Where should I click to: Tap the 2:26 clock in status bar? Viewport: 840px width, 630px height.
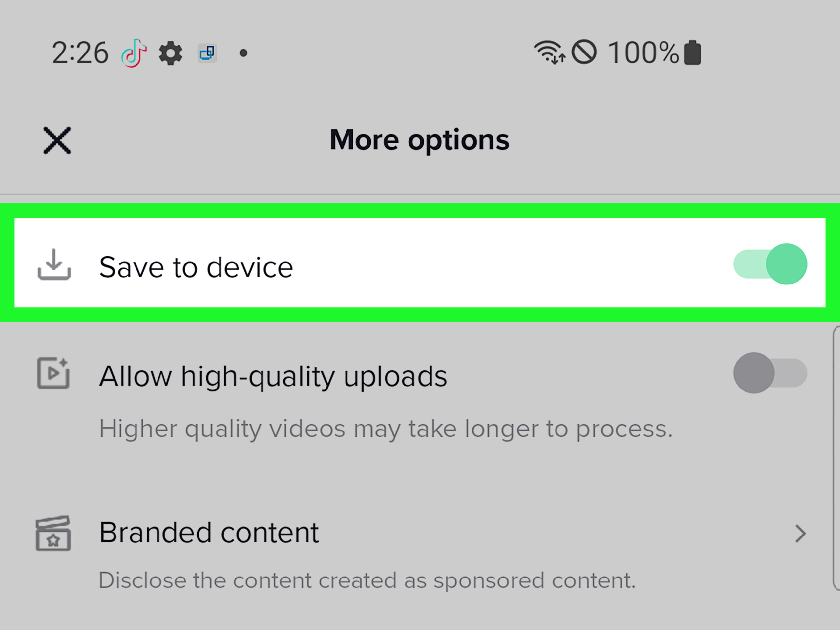click(80, 53)
